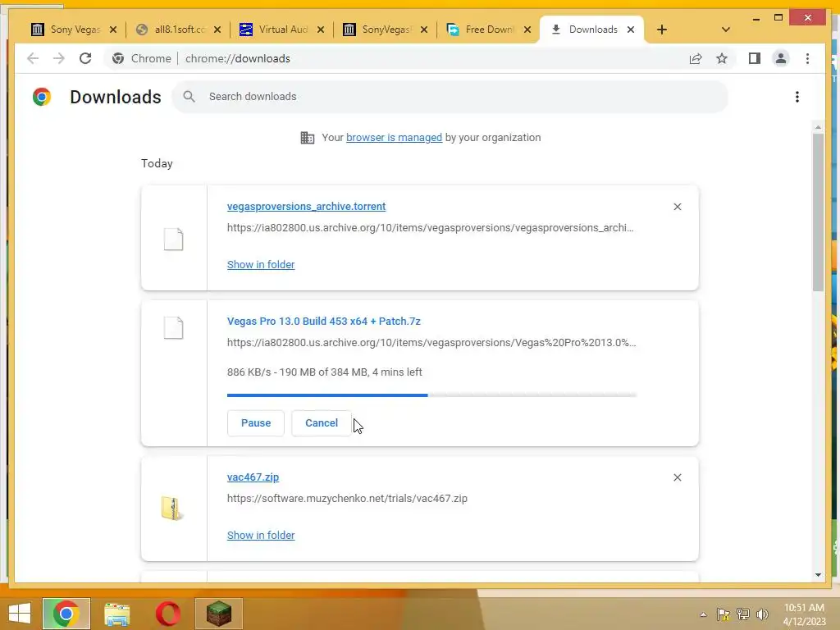840x630 pixels.
Task: Show hidden system tray icons
Action: (x=703, y=615)
